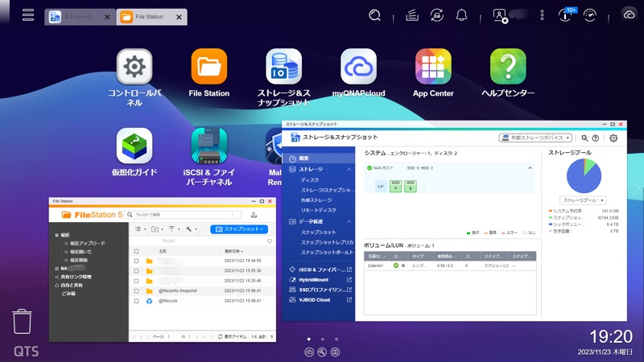Click the File Station search field
The width and height of the screenshot is (644, 362).
point(184,215)
